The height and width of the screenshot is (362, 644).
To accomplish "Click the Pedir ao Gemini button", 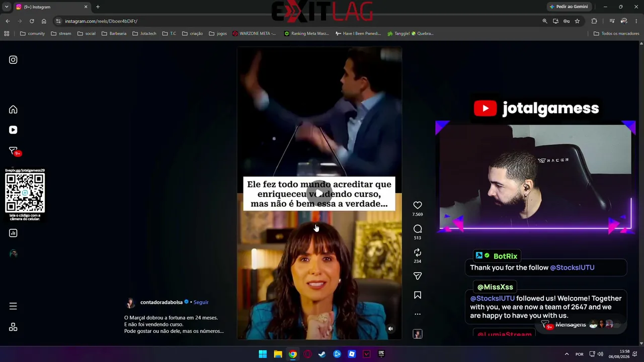I will 569,7.
